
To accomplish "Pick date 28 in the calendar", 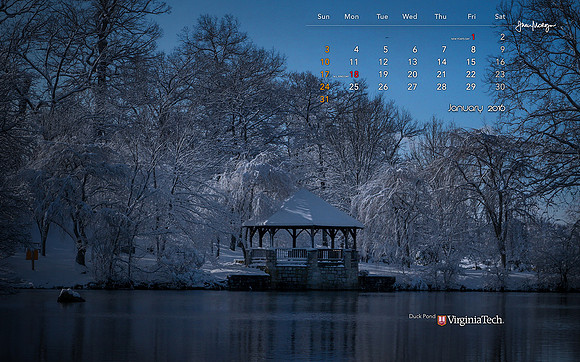I will pyautogui.click(x=442, y=87).
